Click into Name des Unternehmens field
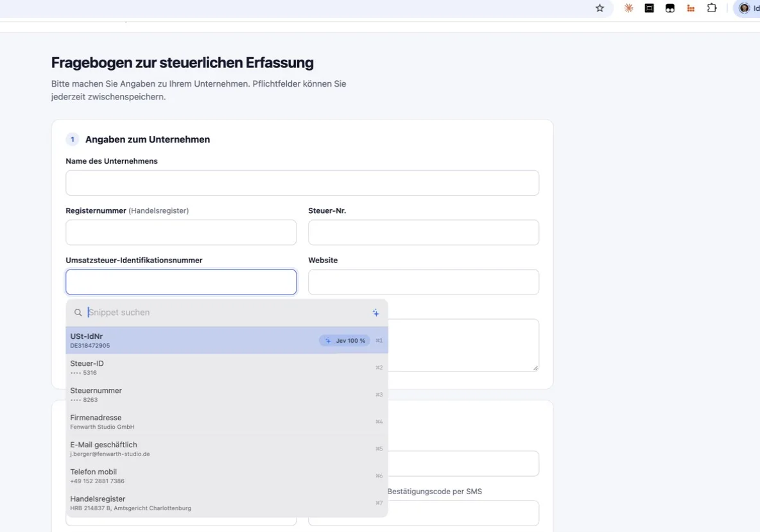Image resolution: width=760 pixels, height=532 pixels. [x=302, y=183]
